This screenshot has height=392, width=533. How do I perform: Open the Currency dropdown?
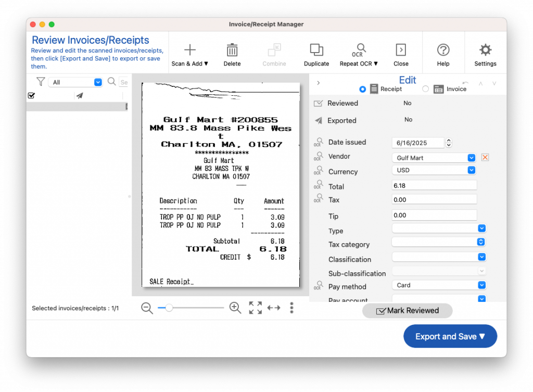point(471,170)
